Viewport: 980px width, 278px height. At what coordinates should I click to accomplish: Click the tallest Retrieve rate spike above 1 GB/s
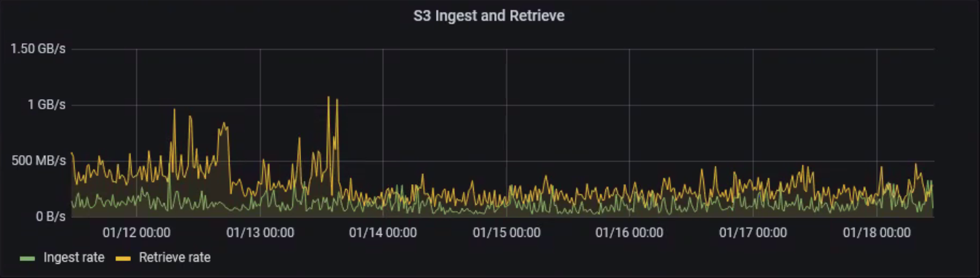pos(329,98)
